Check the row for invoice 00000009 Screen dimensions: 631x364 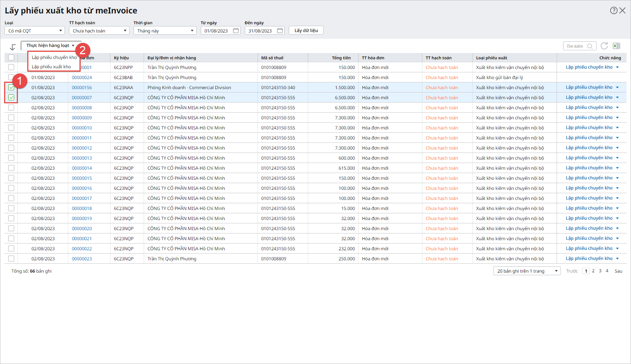tap(11, 117)
